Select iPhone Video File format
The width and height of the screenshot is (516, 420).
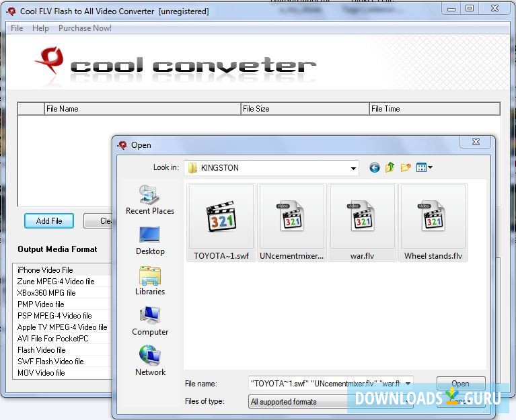63,270
